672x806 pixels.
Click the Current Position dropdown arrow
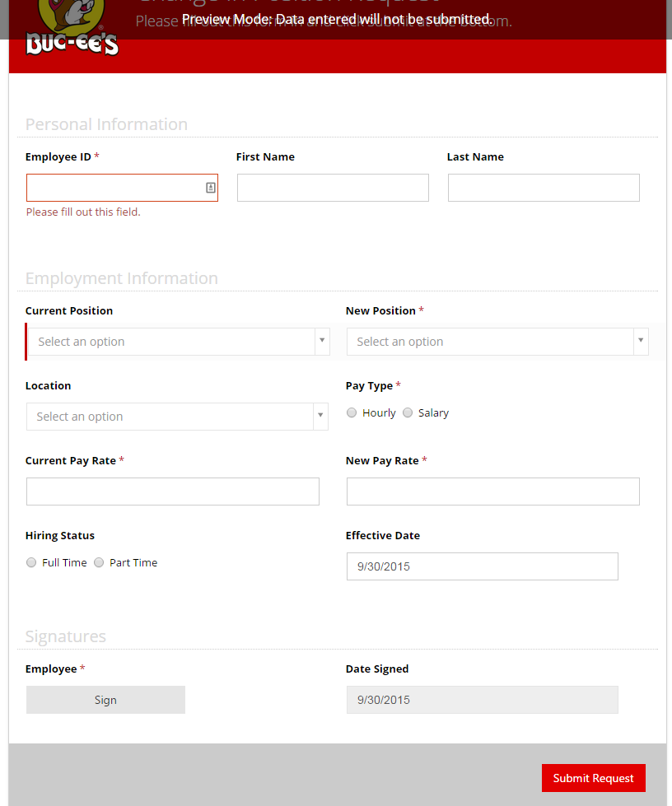click(322, 341)
